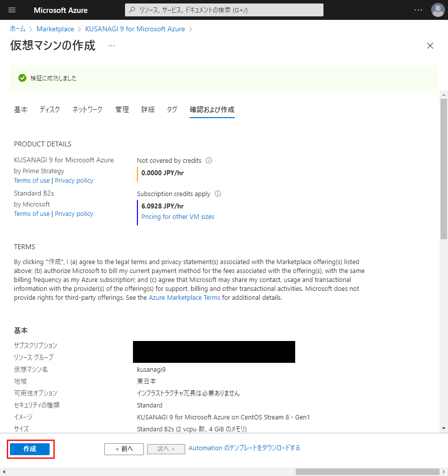448x476 pixels.
Task: Click the horizontal scrollbar thumb
Action: [367, 472]
